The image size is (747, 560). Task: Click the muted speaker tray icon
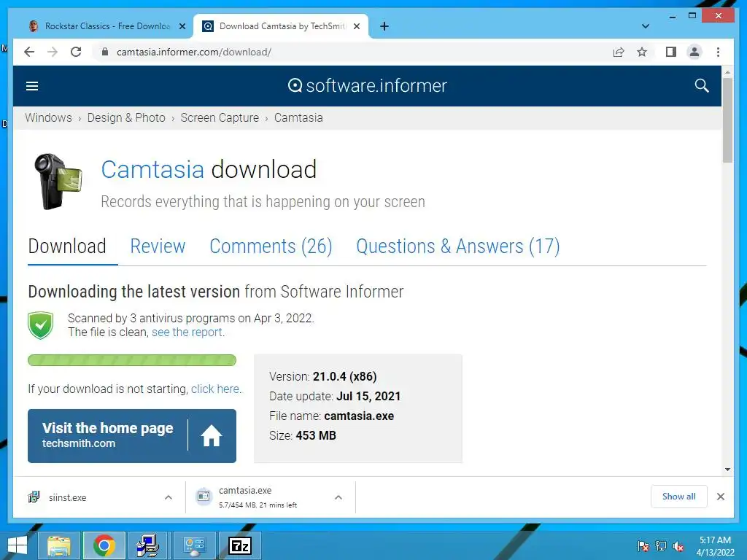tap(678, 546)
